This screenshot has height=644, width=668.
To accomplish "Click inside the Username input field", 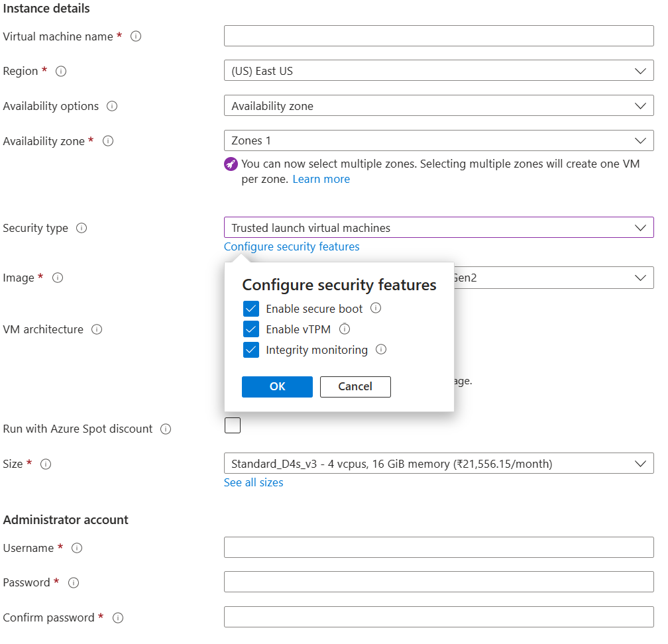I will click(x=437, y=547).
